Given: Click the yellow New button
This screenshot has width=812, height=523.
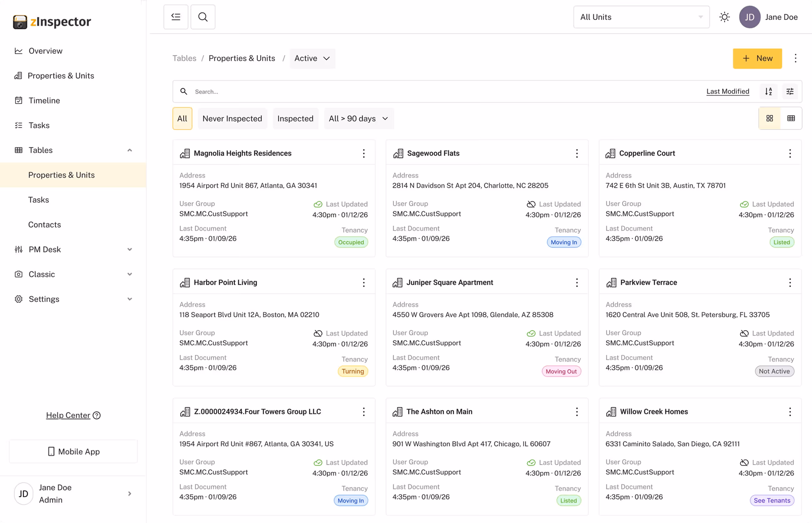Looking at the screenshot, I should pyautogui.click(x=757, y=58).
